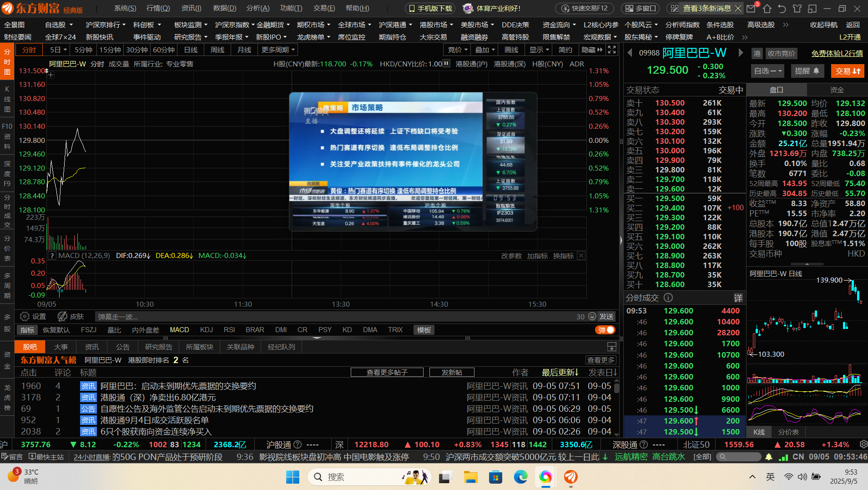Click the 沪股通 help question mark
The height and width of the screenshot is (490, 868).
(x=298, y=445)
